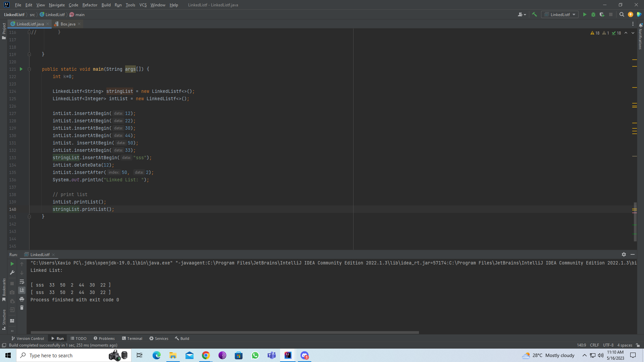This screenshot has height=362, width=644.
Task: Open the Navigate menu
Action: pos(57,5)
